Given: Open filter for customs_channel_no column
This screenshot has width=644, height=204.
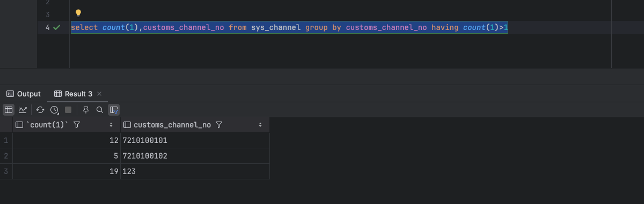Looking at the screenshot, I should tap(218, 125).
